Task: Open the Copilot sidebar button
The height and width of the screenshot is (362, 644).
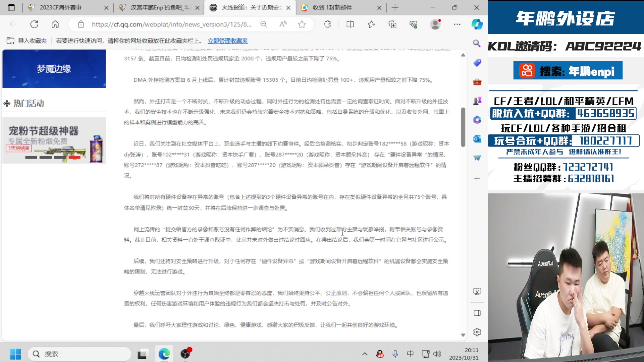Action: 477,24
